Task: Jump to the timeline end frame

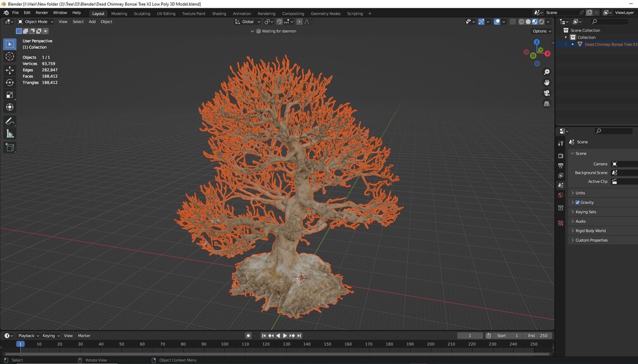Action: [299, 335]
